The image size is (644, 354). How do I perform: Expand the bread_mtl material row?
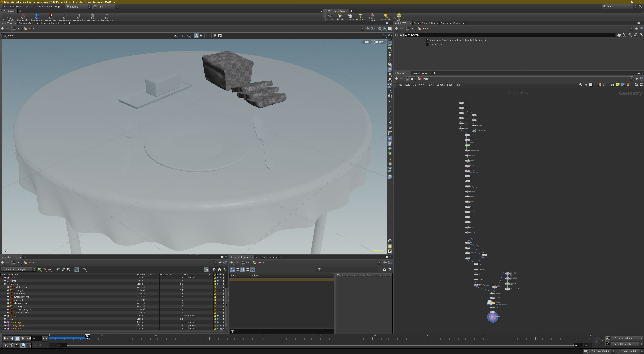(8, 290)
